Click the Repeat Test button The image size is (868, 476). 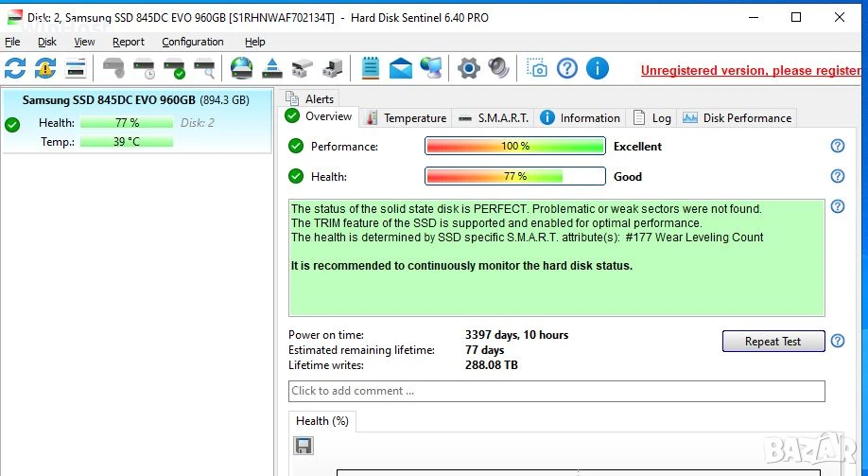(773, 342)
